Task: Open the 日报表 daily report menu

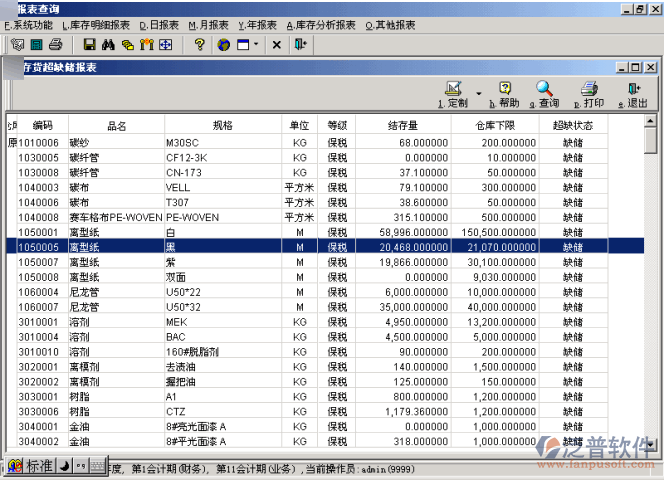Action: 158,24
